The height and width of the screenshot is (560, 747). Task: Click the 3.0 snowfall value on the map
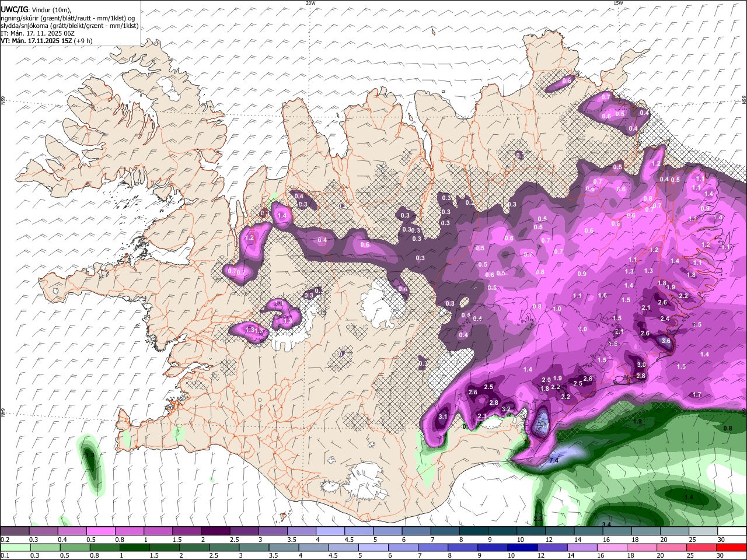pyautogui.click(x=641, y=365)
